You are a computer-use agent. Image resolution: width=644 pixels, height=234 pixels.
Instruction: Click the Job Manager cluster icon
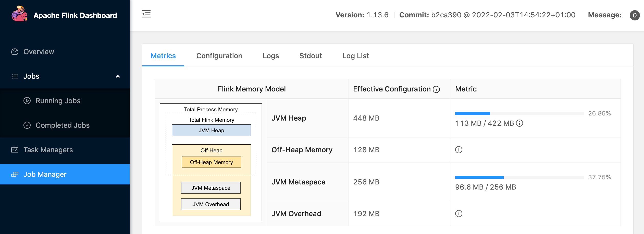[15, 174]
